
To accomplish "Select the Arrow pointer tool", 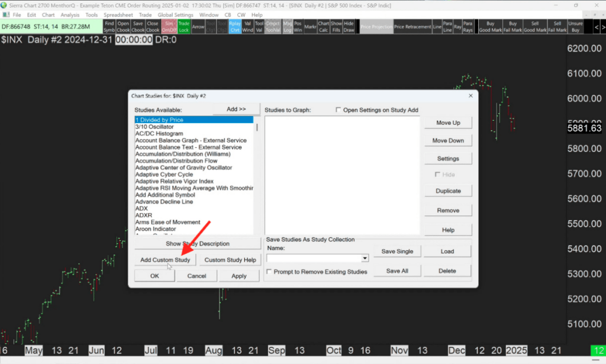I will 198,26.
